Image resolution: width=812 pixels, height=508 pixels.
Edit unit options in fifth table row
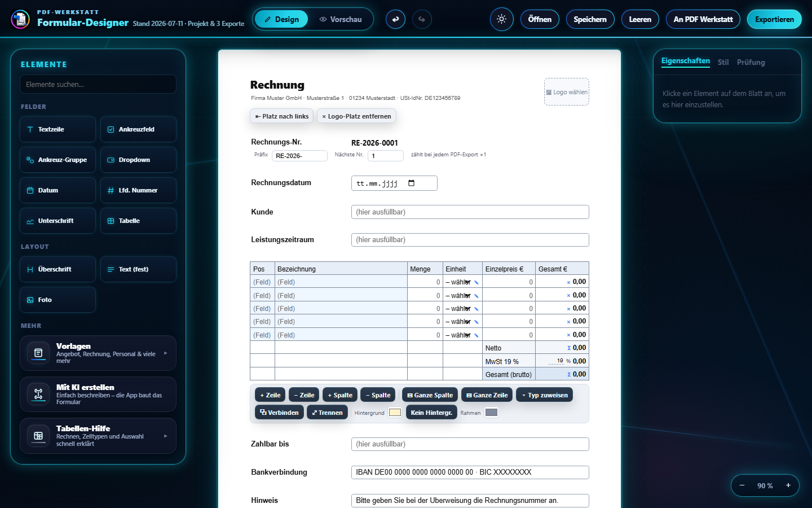[x=476, y=335]
